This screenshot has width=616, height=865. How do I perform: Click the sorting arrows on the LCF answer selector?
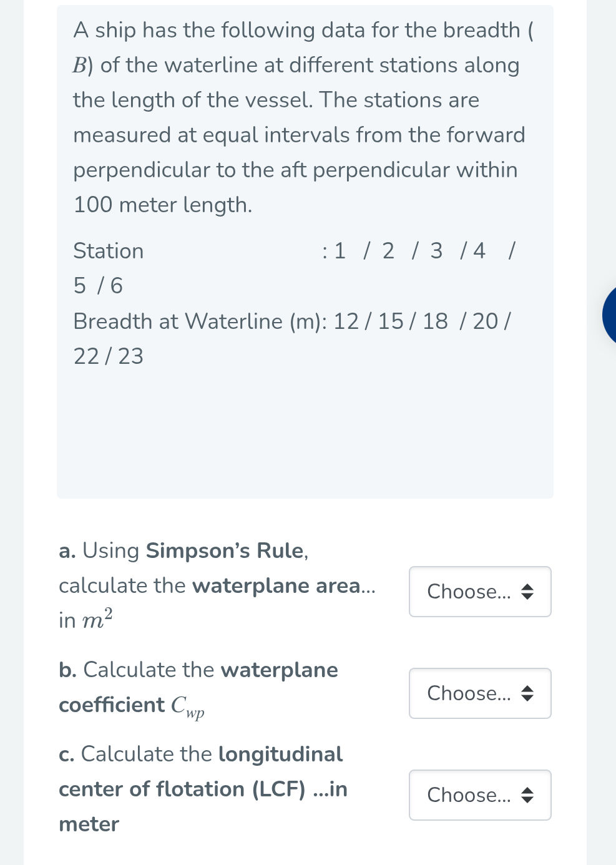click(527, 795)
